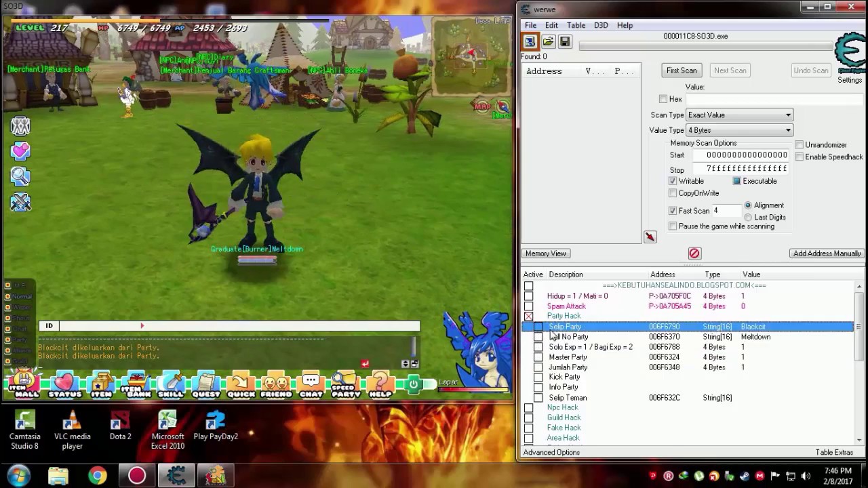Activate the Spam Attack entry checkbox
This screenshot has height=488, width=868.
pos(528,306)
